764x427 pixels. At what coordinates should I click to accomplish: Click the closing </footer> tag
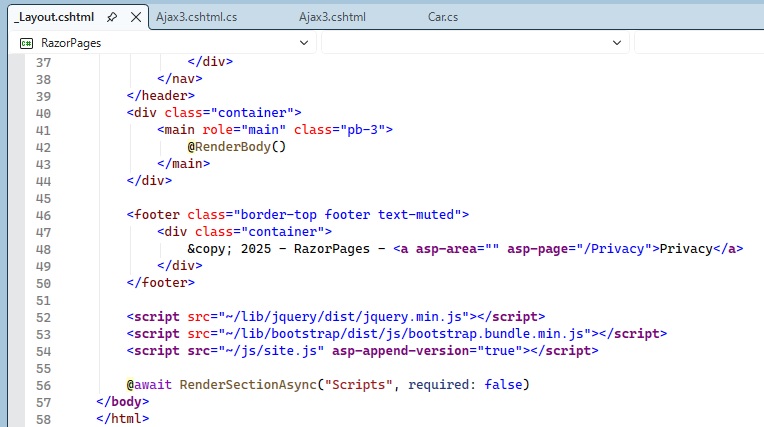click(x=161, y=283)
